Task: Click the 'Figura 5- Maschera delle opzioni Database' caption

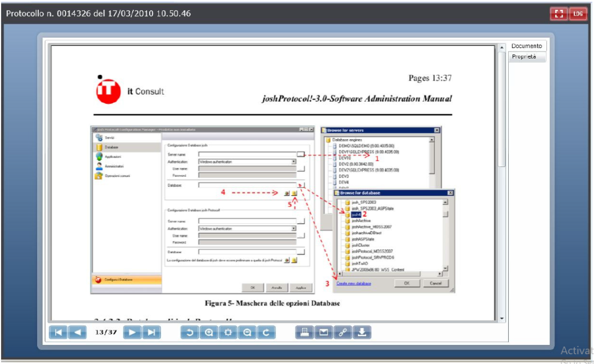Action: (x=273, y=303)
